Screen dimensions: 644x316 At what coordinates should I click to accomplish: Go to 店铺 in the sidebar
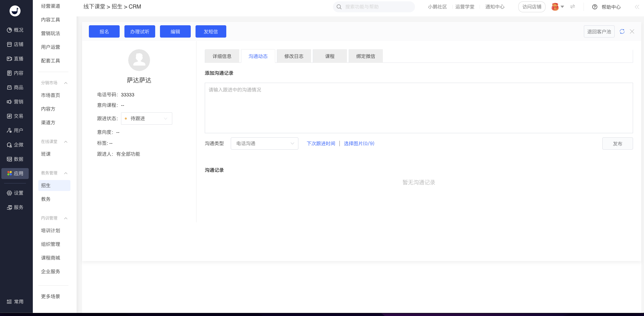tap(15, 44)
